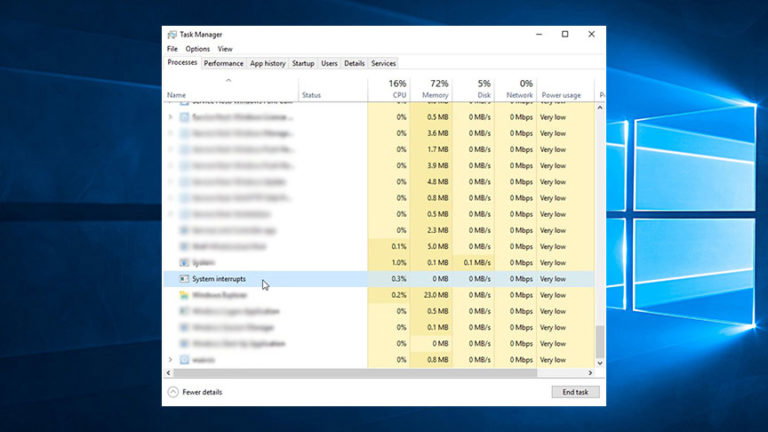Select the System interrupts process row
Screen dimensions: 768x432
coord(379,279)
